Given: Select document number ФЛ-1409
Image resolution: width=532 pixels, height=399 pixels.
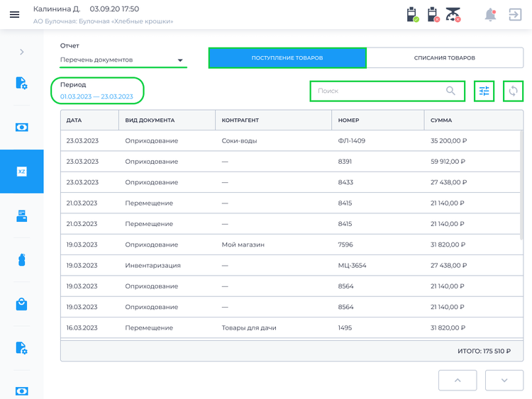Looking at the screenshot, I should [352, 141].
